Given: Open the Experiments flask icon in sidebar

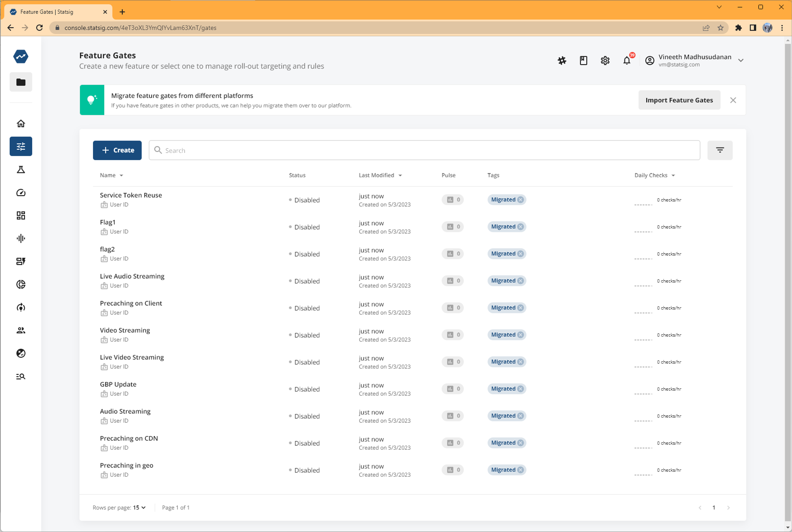Looking at the screenshot, I should click(21, 169).
